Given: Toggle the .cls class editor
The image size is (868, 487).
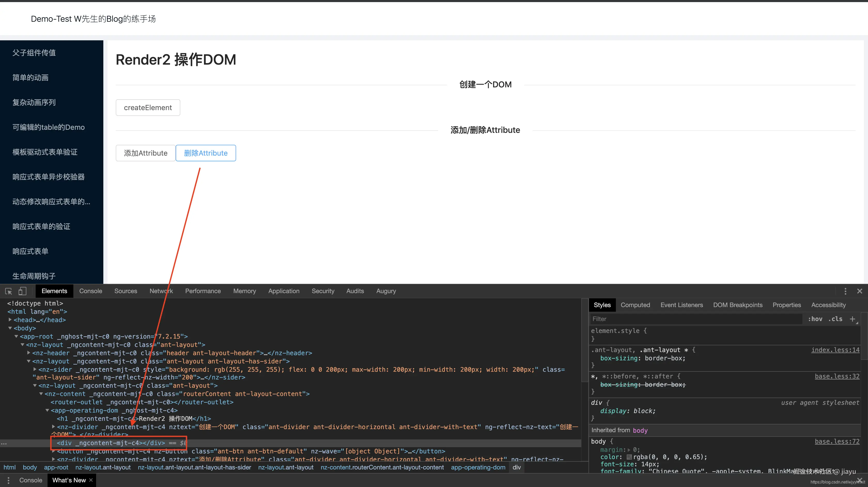Looking at the screenshot, I should point(835,319).
